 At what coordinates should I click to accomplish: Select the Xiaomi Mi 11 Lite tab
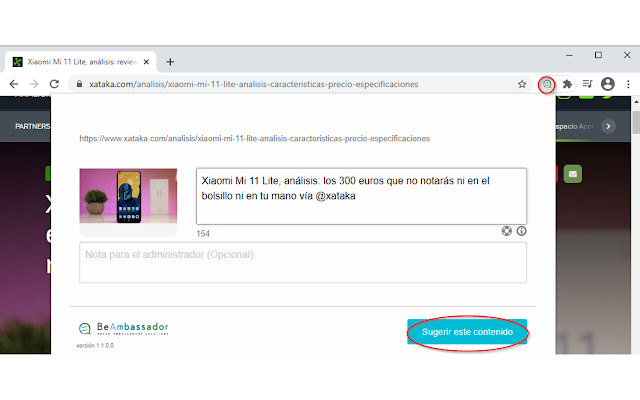pyautogui.click(x=80, y=62)
